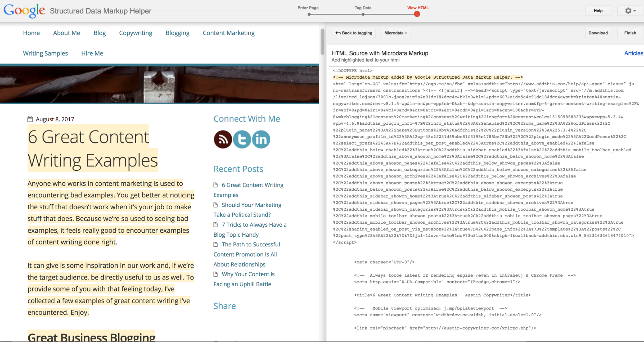Click the calendar icon beside post date
The width and height of the screenshot is (644, 342).
30,119
